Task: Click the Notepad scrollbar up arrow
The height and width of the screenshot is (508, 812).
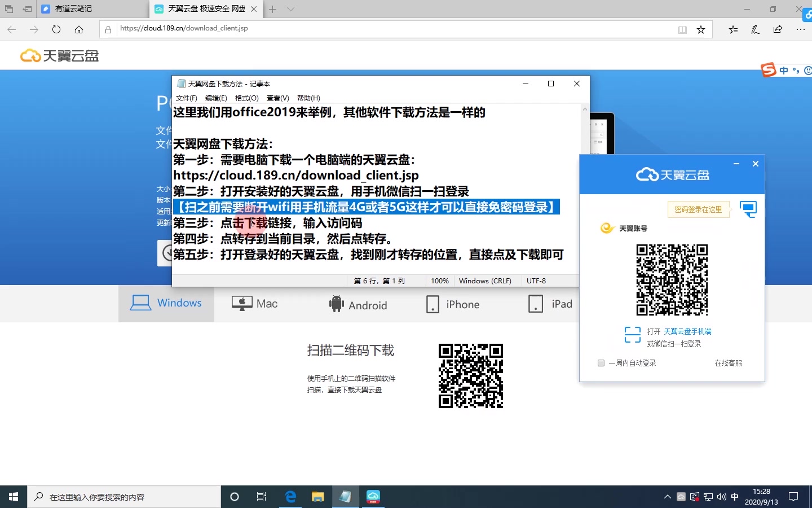Action: pos(584,109)
